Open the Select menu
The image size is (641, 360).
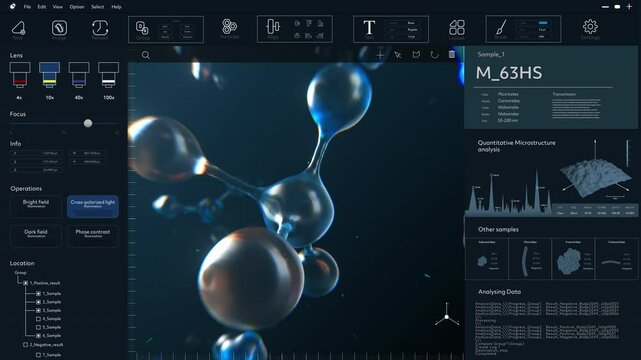[x=97, y=7]
